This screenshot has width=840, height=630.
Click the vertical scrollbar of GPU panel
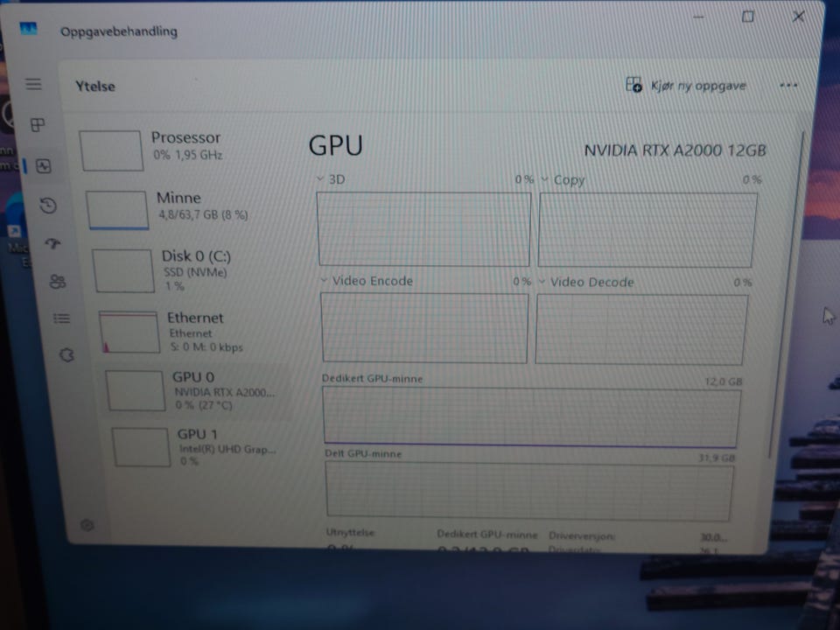click(787, 295)
